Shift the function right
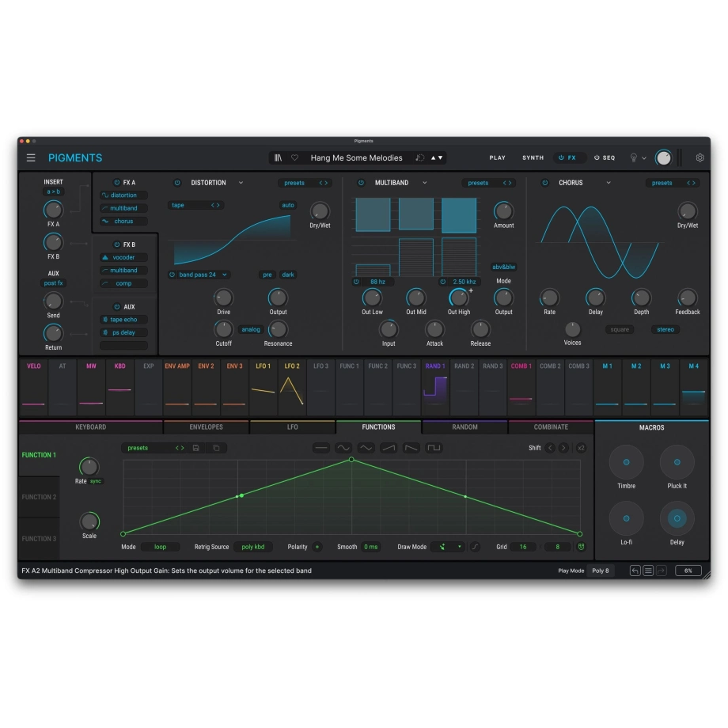 [563, 448]
